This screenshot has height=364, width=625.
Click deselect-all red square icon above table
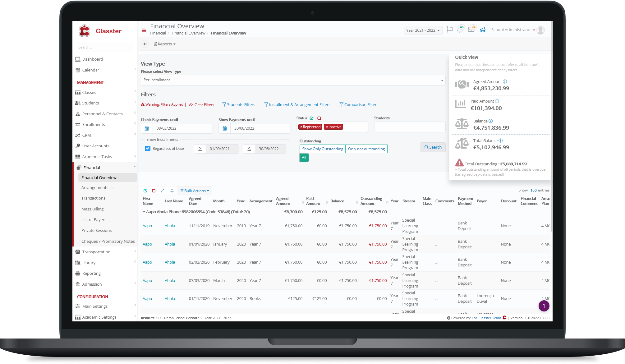tap(154, 191)
